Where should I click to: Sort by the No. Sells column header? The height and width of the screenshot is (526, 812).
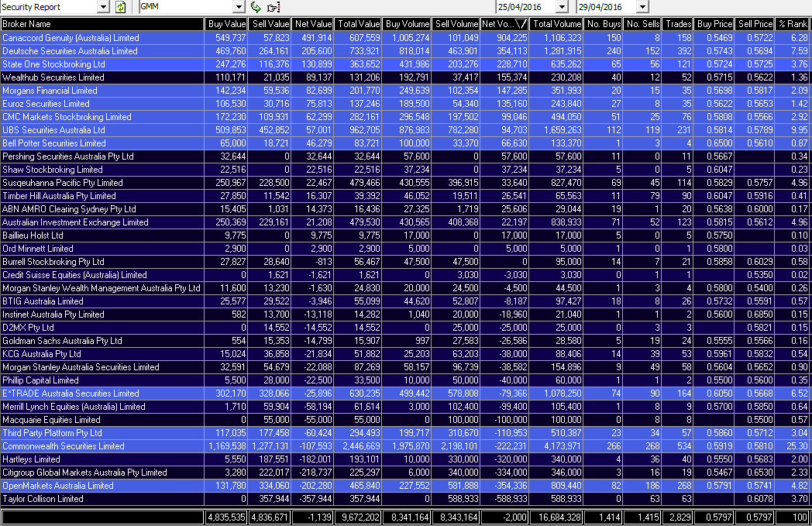pos(642,24)
